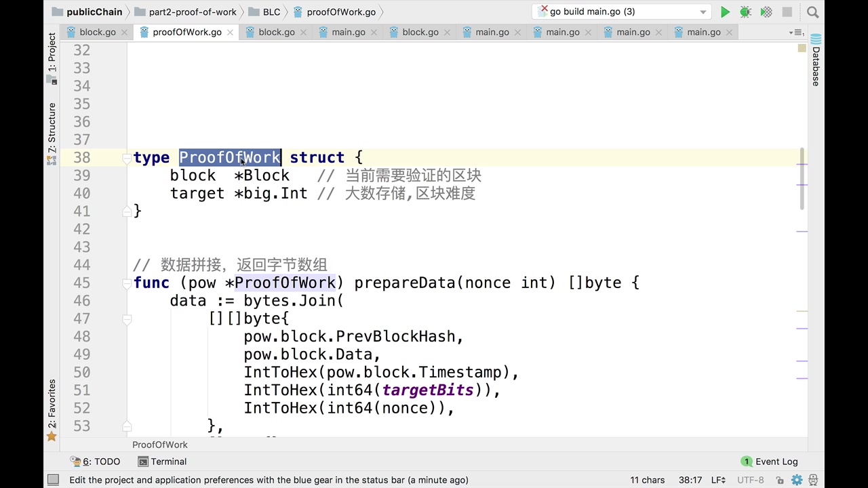Click targetBits on line 51
The image size is (868, 488).
click(x=428, y=390)
